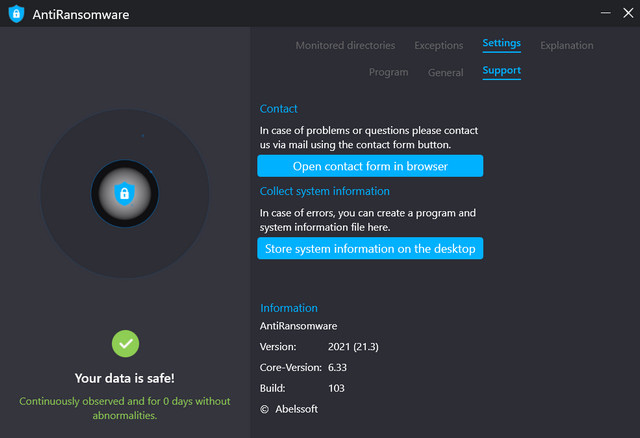Click the green checkmark status icon

click(125, 343)
